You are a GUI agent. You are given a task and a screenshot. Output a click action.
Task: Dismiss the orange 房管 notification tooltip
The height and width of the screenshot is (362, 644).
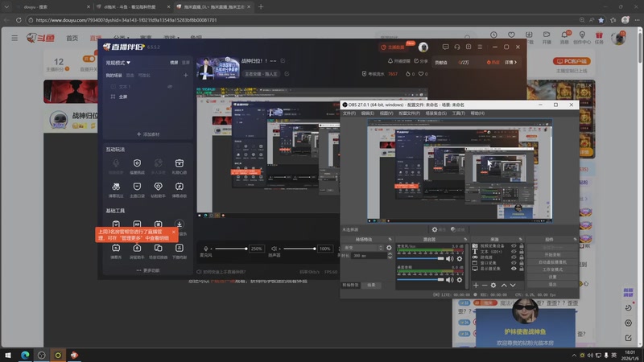[173, 232]
